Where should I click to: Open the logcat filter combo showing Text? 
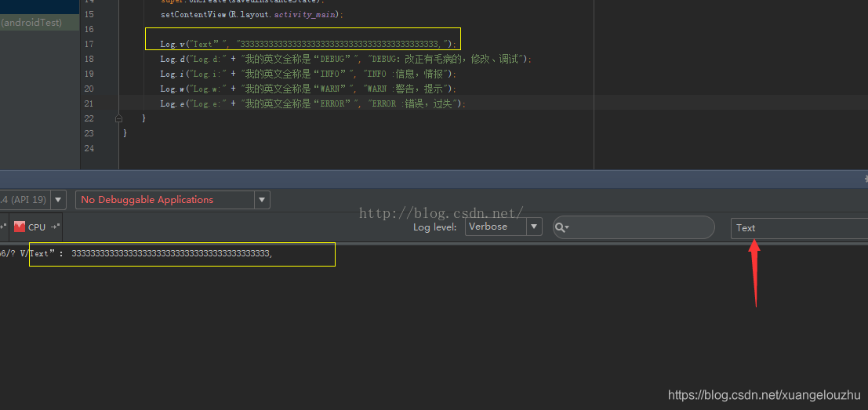(799, 228)
